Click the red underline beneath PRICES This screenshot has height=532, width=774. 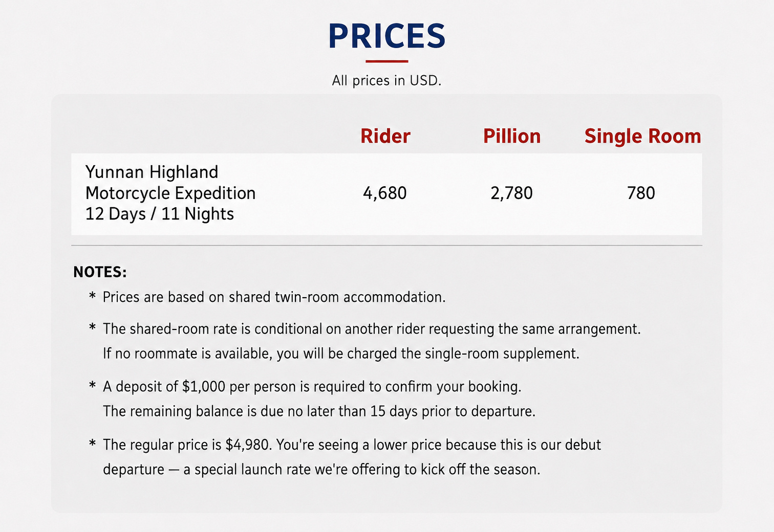click(387, 61)
